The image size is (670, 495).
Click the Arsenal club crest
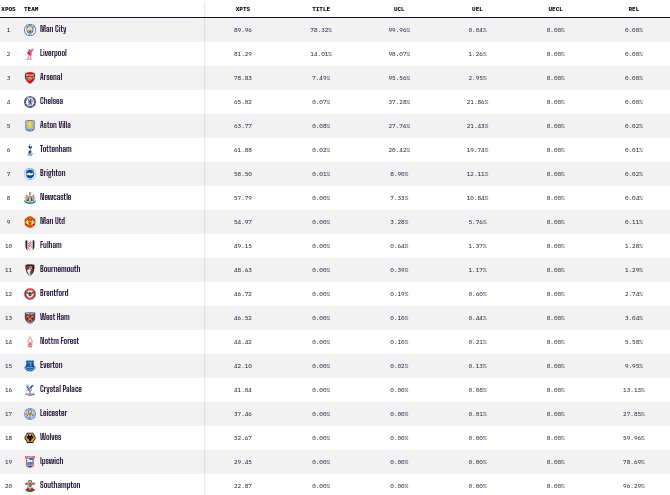(x=30, y=78)
